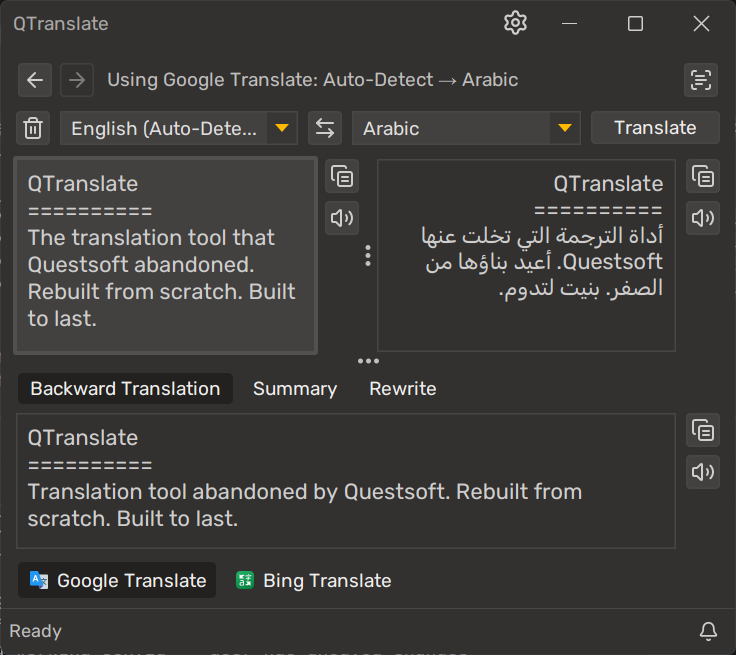This screenshot has width=736, height=655.
Task: Click inside the backward translation text box
Action: pos(346,481)
